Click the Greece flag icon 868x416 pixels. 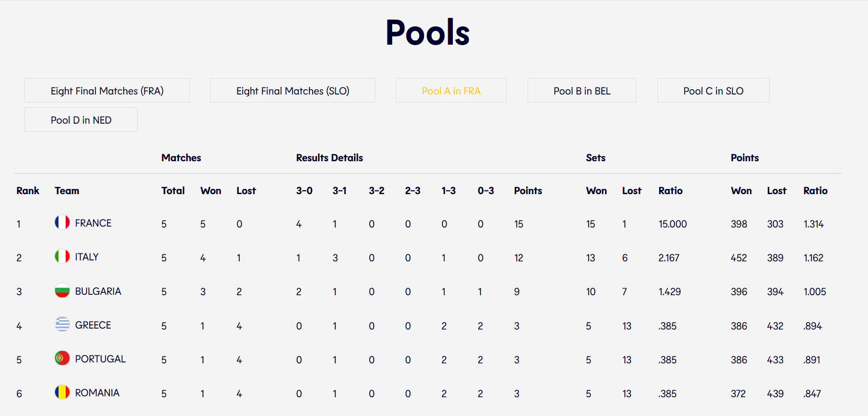tap(62, 324)
